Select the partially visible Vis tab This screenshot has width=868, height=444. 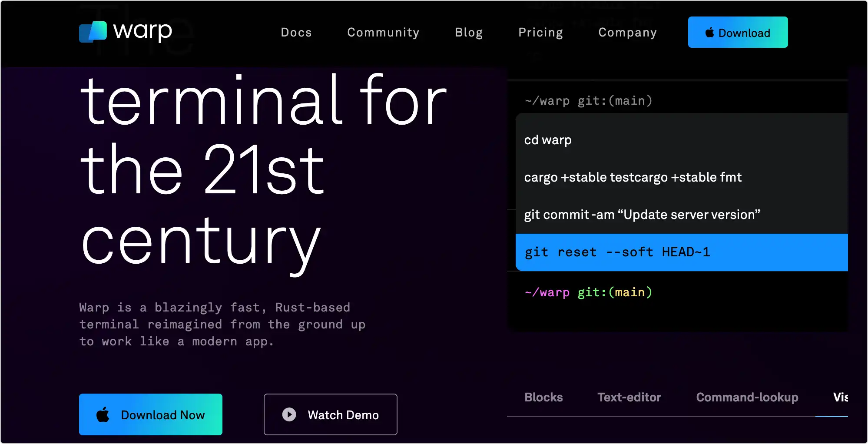[840, 397]
